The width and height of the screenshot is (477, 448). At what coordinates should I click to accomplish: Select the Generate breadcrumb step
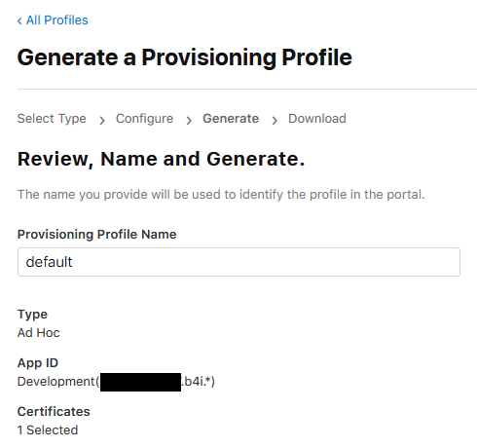tap(231, 119)
